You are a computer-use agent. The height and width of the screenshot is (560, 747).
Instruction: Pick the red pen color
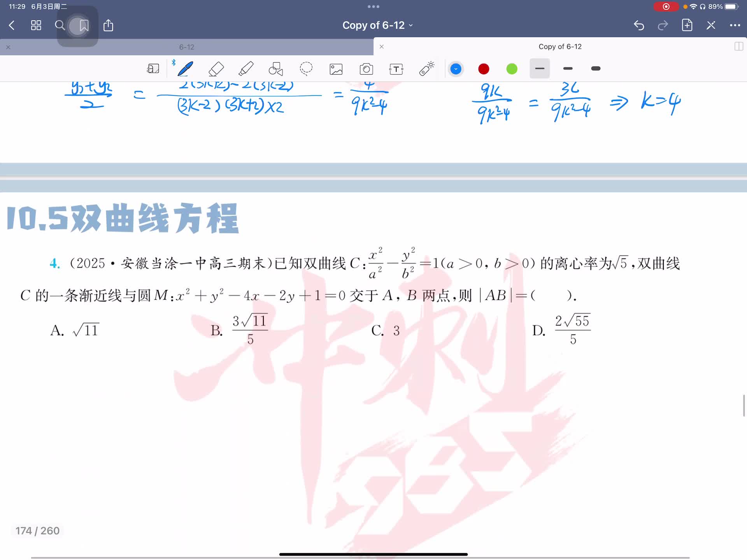(484, 69)
